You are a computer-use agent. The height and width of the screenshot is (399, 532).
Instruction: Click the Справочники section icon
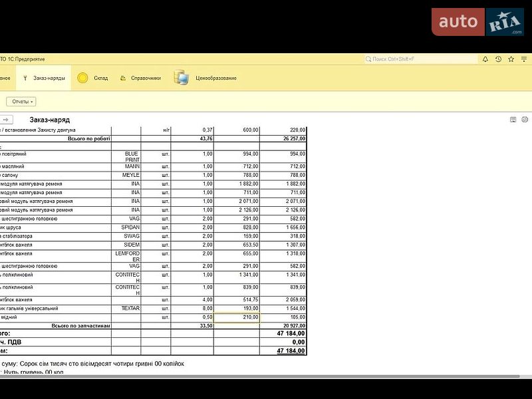123,78
